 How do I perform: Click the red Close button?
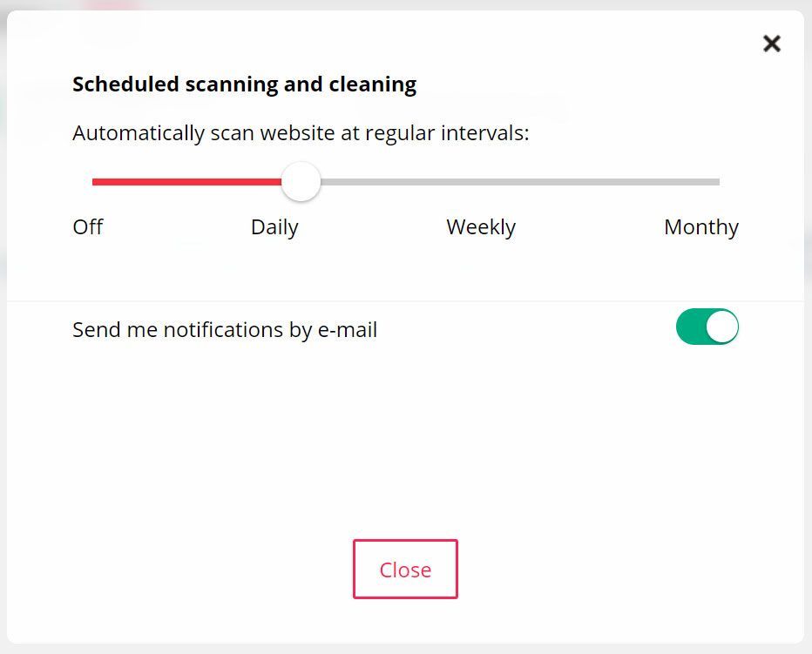[x=405, y=570]
